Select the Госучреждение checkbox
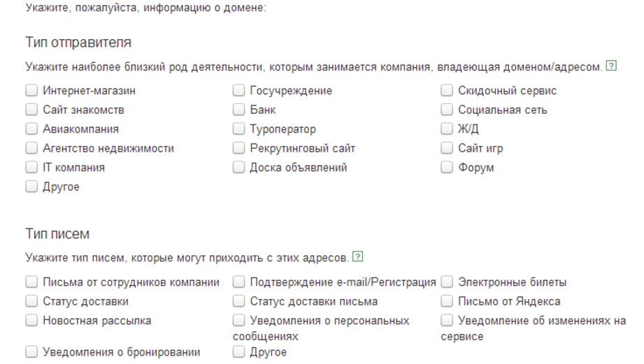Image resolution: width=644 pixels, height=364 pixels. 239,91
